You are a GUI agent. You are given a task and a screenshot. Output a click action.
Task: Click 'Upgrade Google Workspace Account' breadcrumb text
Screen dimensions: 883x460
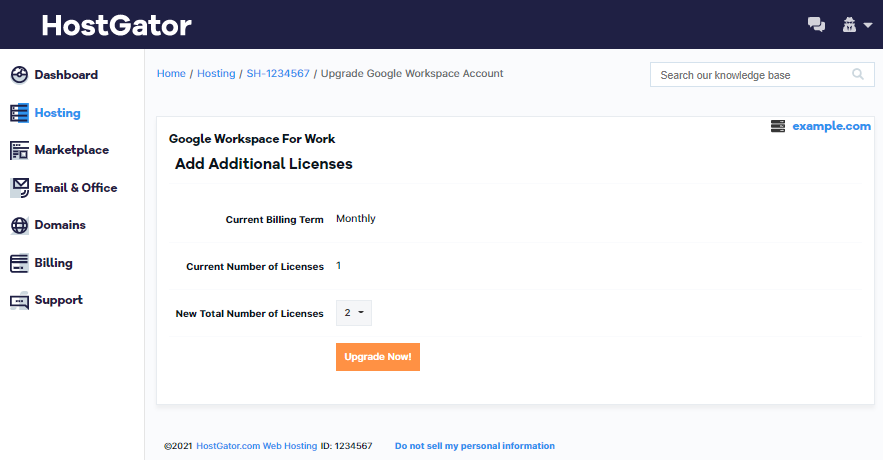pos(412,73)
